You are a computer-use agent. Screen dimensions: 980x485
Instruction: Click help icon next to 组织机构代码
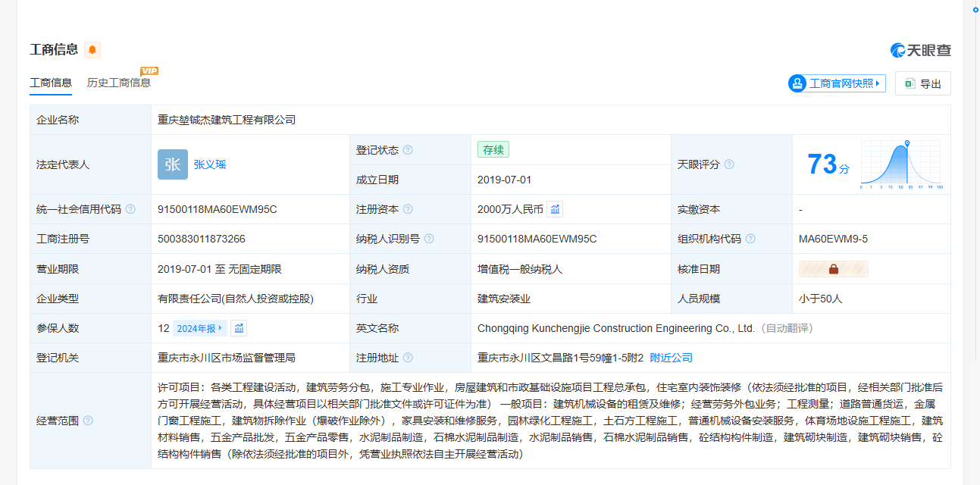click(750, 239)
